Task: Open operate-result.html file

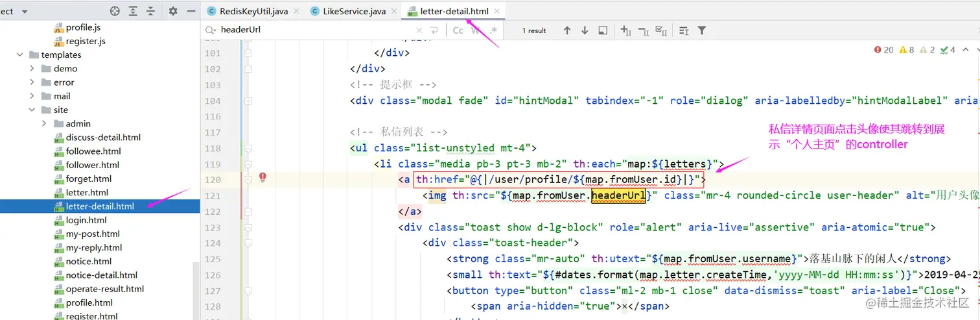Action: tap(105, 289)
